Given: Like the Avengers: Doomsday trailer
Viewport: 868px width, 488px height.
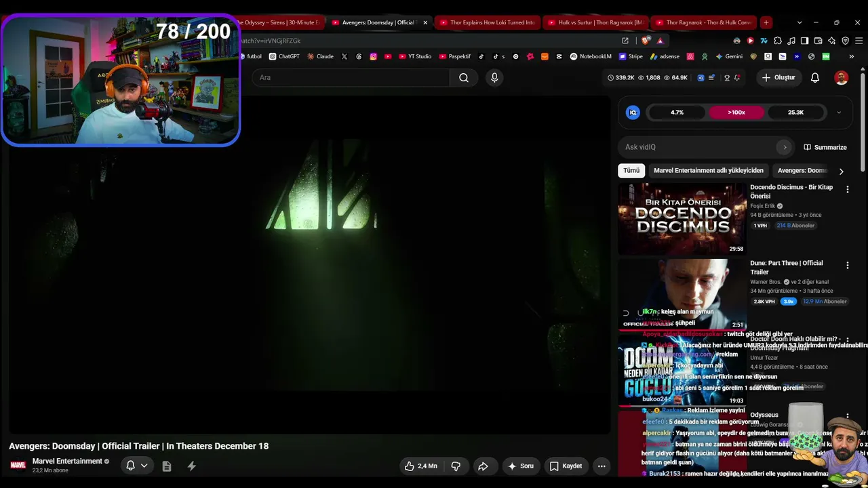Looking at the screenshot, I should pyautogui.click(x=421, y=466).
